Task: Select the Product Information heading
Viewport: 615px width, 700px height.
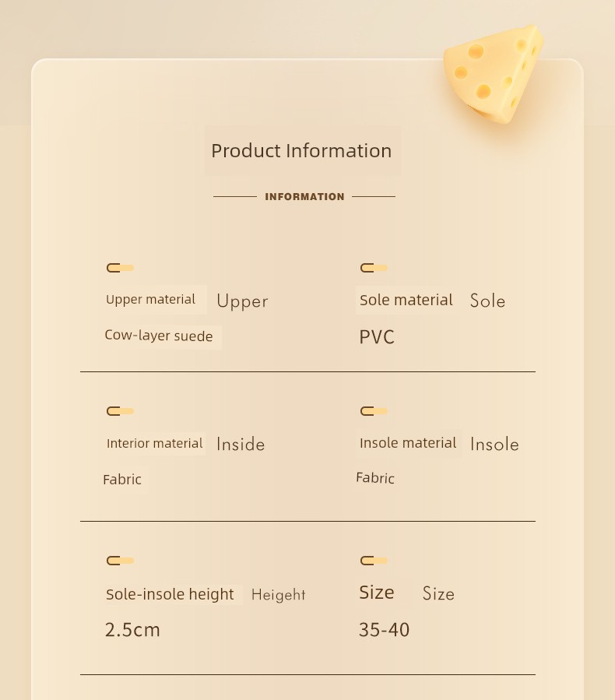Action: tap(302, 151)
